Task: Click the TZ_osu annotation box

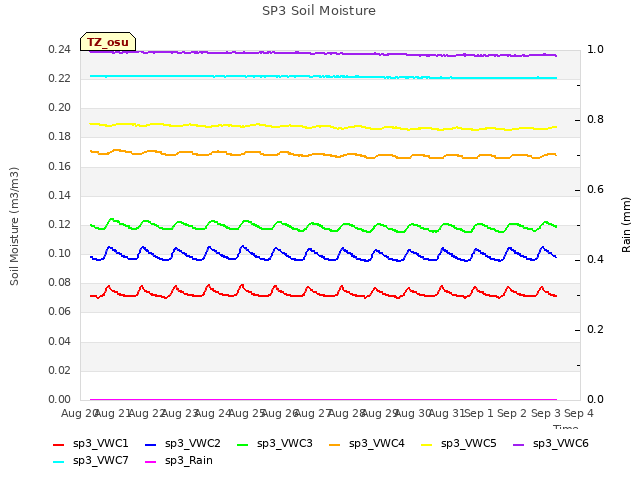Action: coord(108,42)
